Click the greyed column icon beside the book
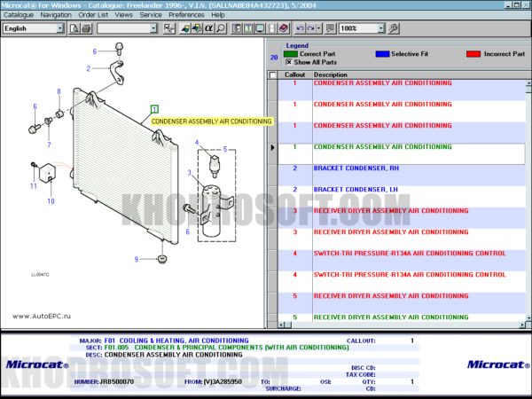The width and height of the screenshot is (532, 399). click(x=272, y=28)
